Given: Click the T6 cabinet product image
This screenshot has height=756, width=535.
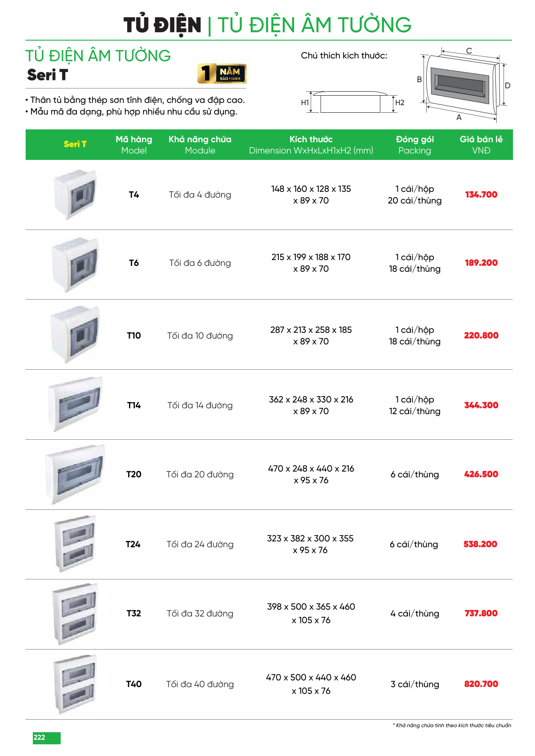Looking at the screenshot, I should 75,265.
